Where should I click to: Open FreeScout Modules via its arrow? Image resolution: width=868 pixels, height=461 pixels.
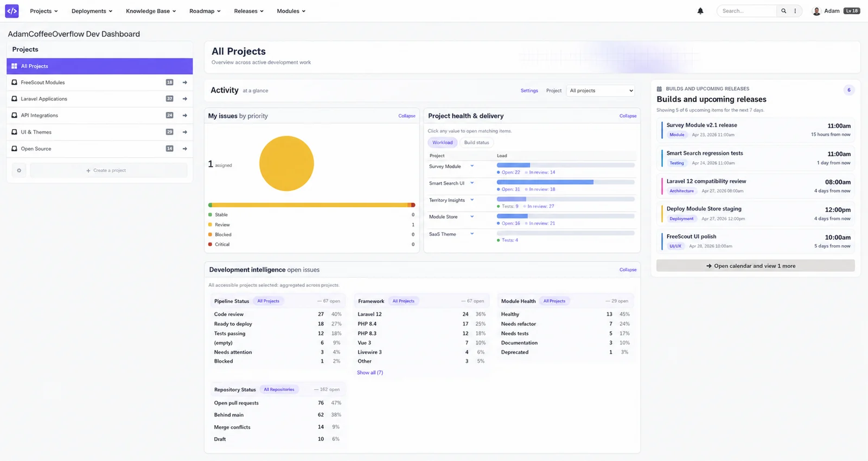click(x=185, y=82)
